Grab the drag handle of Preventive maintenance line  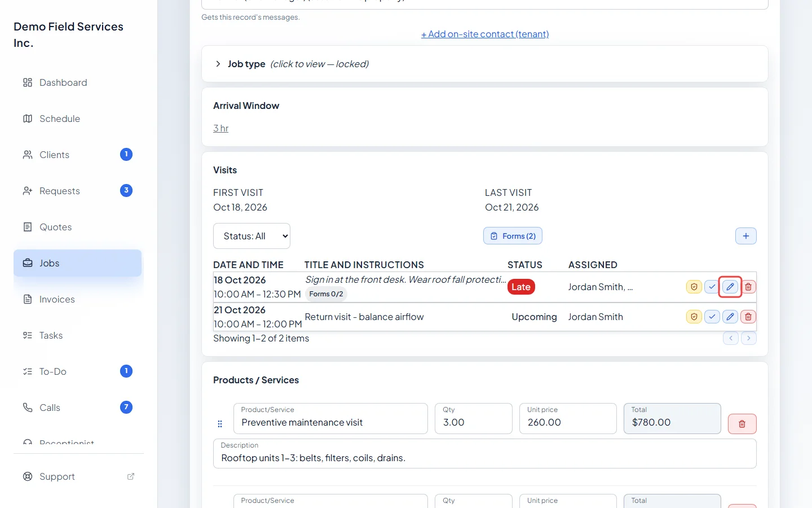click(220, 424)
